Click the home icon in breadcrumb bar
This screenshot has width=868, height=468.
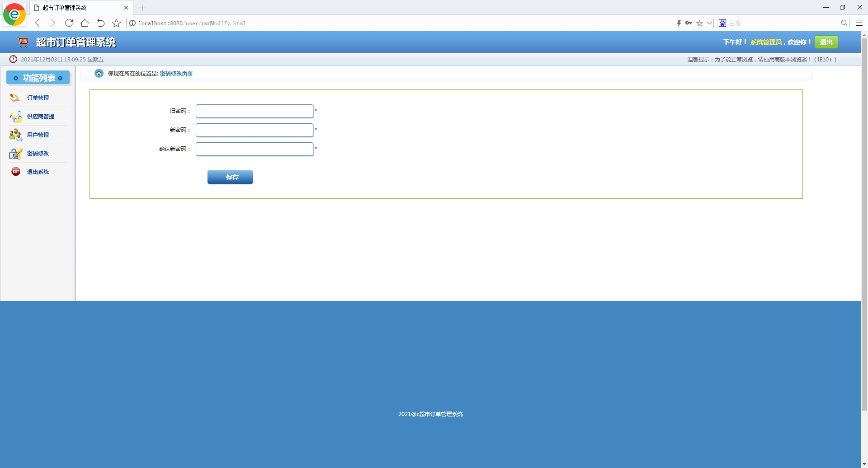click(99, 73)
